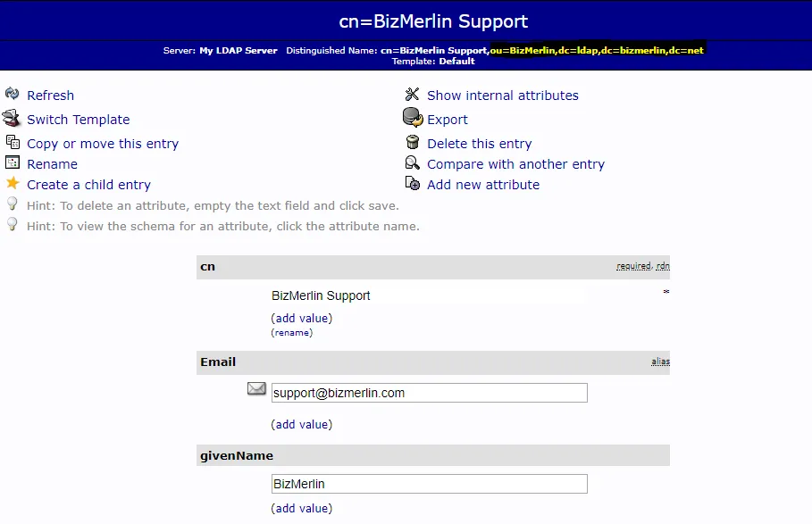This screenshot has width=812, height=524.
Task: Click the rdn tag on the cn row
Action: pos(663,266)
